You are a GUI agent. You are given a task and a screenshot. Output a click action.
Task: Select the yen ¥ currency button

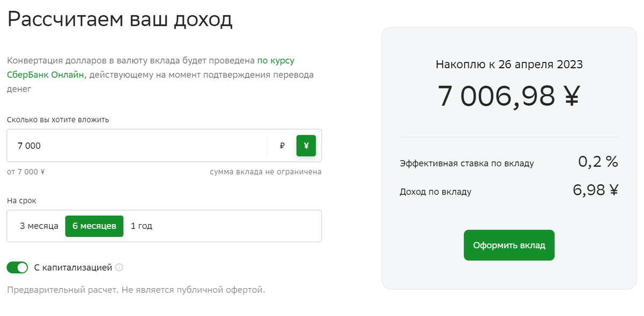coord(306,146)
